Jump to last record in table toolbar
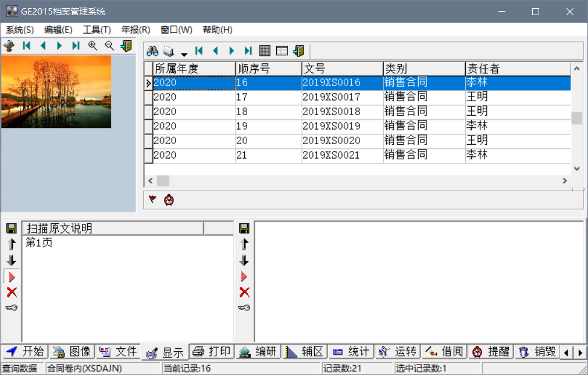Viewport: 588px width, 375px height. [248, 51]
